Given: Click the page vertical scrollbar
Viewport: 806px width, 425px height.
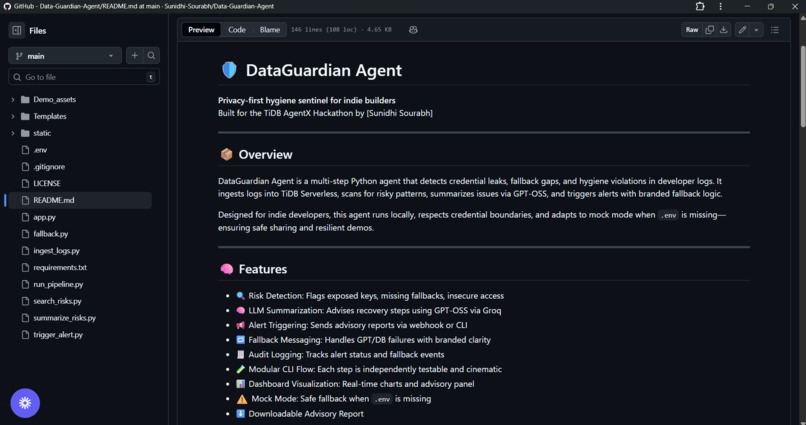Looking at the screenshot, I should 802,87.
